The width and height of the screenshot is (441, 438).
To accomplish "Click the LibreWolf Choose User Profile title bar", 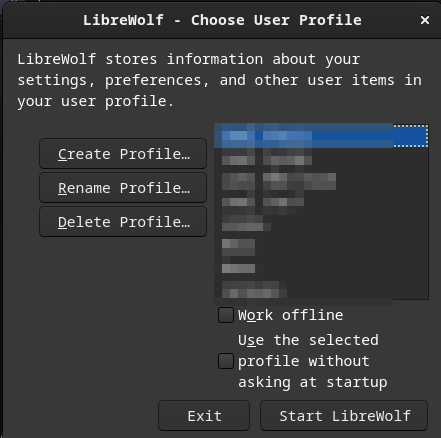I will point(222,20).
